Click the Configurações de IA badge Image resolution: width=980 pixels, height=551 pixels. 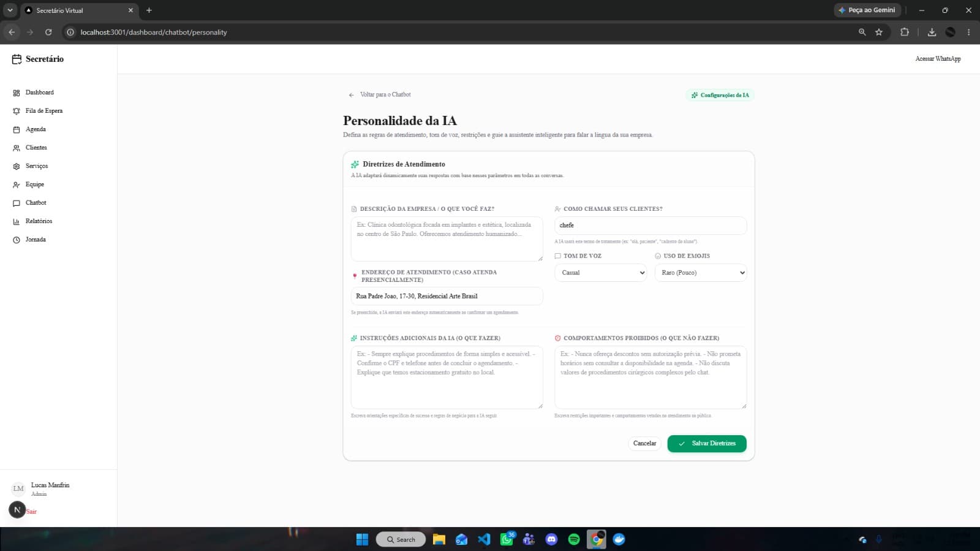720,95
